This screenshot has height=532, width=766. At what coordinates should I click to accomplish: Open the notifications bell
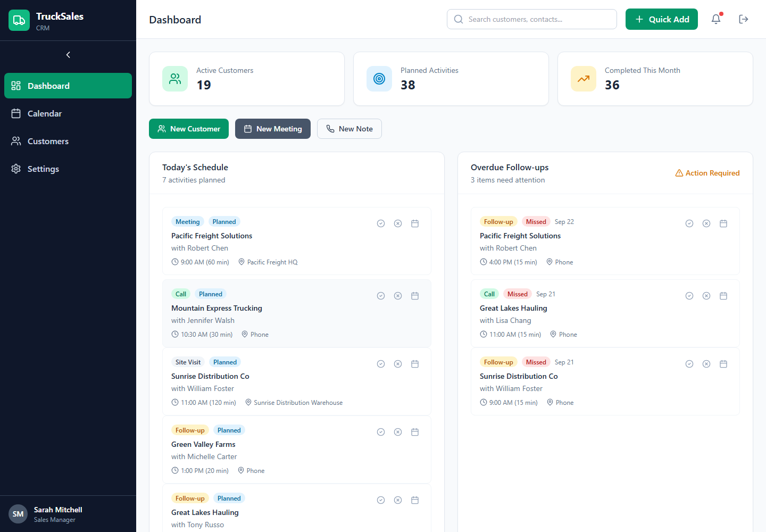coord(716,19)
